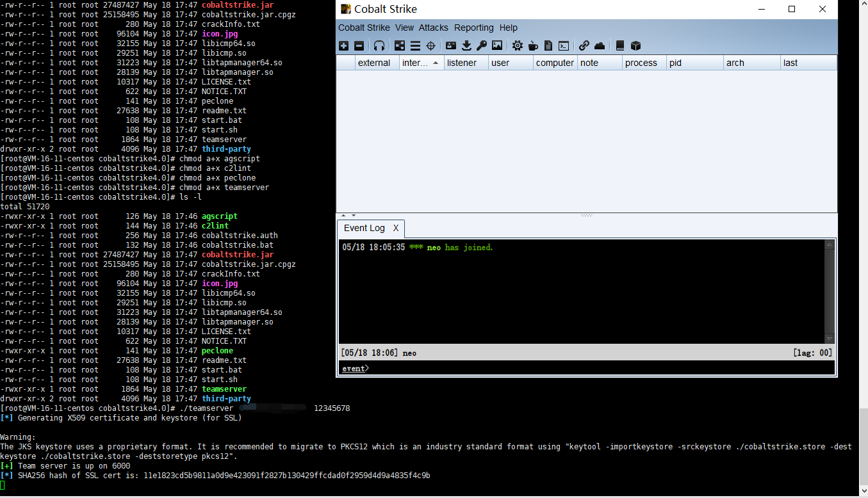The image size is (868, 498).
Task: Open the Keystrokes key icon
Action: (482, 45)
